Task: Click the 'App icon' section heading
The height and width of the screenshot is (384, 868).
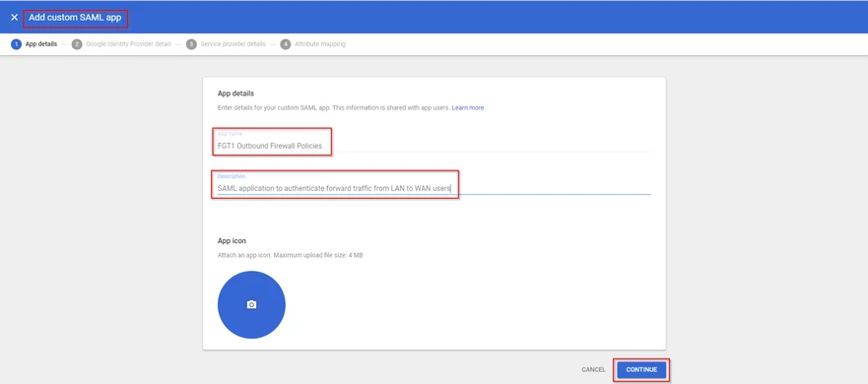Action: [232, 241]
